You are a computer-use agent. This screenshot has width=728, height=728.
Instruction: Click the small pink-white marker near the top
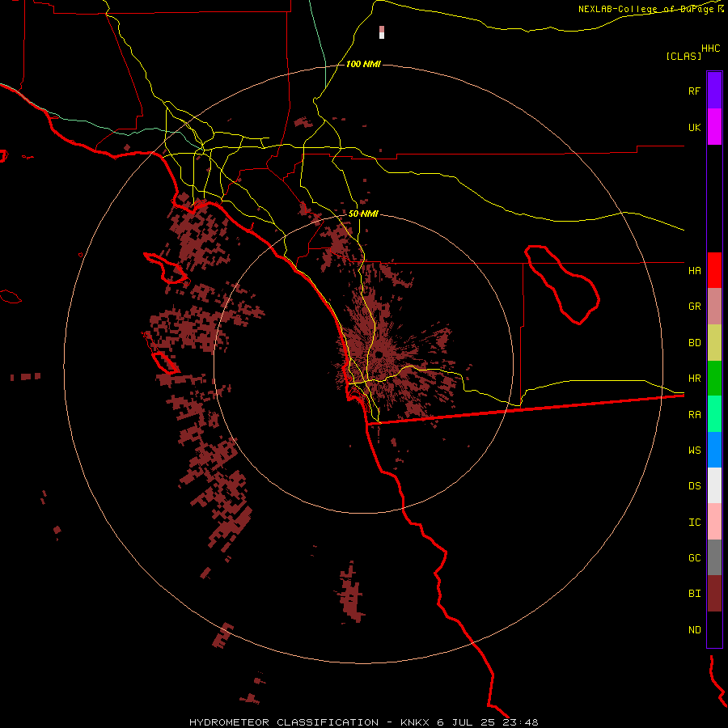point(382,32)
